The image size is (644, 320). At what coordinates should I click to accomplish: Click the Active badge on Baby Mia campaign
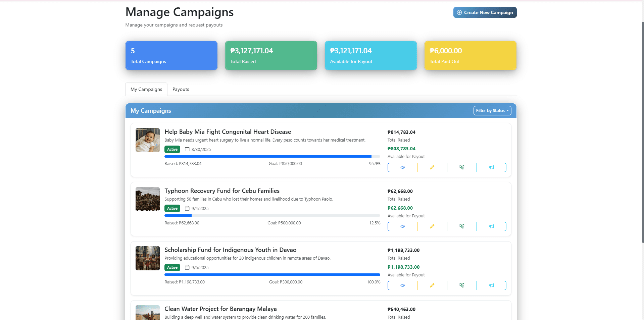click(172, 149)
